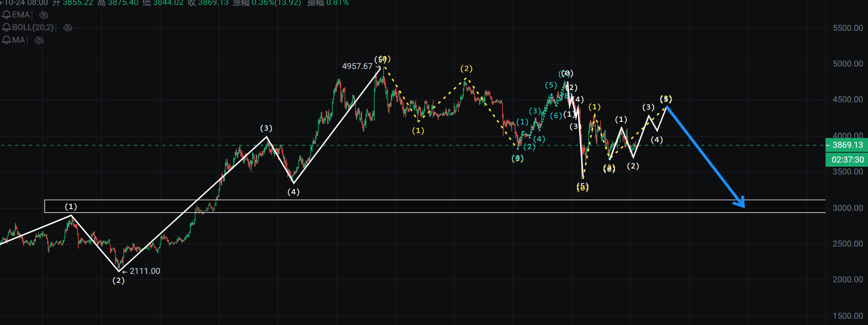This screenshot has height=325, width=868.
Task: Click the 4957.67 high price marker
Action: [x=357, y=66]
